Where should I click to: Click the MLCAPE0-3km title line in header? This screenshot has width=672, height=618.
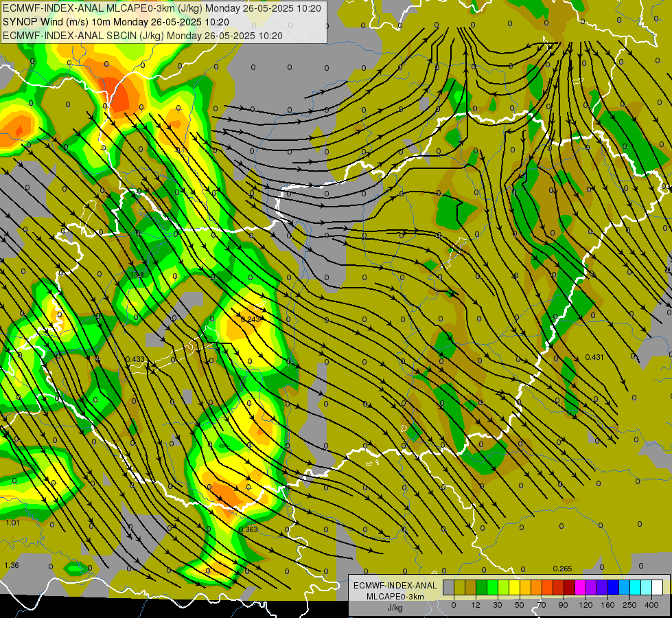tap(162, 8)
